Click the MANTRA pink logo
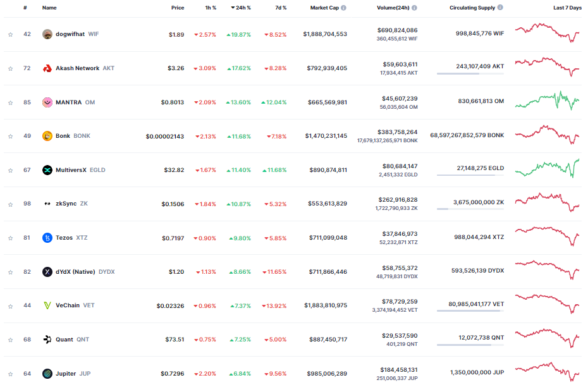 click(47, 102)
